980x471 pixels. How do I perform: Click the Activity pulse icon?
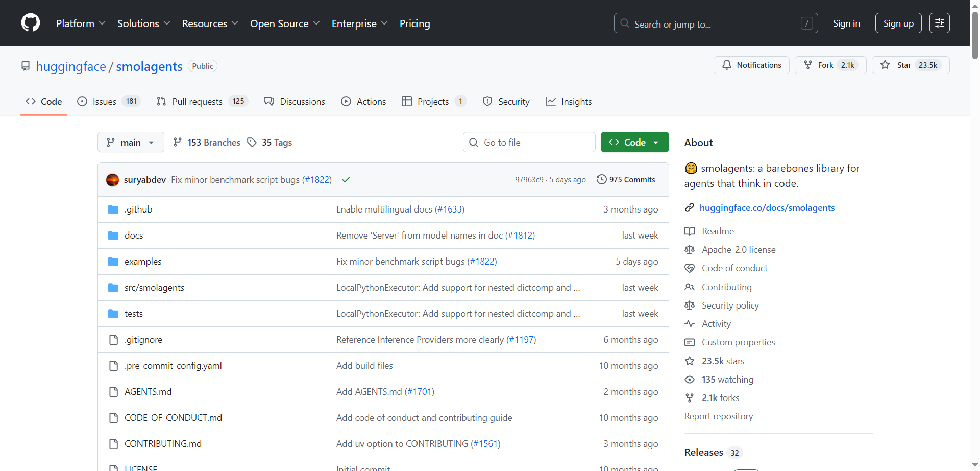[x=690, y=324]
